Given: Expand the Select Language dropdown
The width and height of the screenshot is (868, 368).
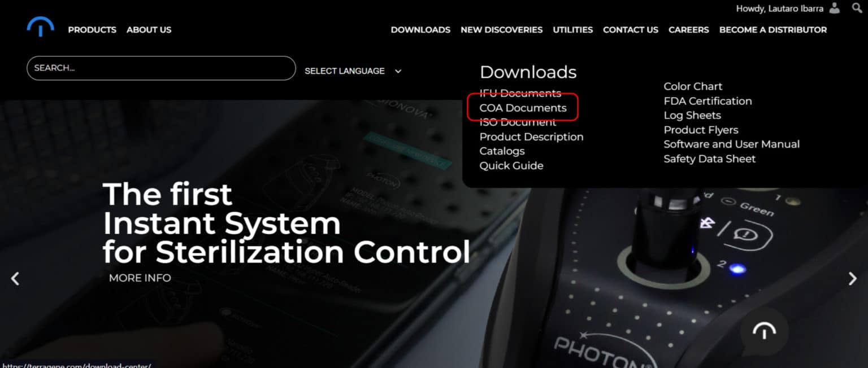Looking at the screenshot, I should [x=353, y=71].
